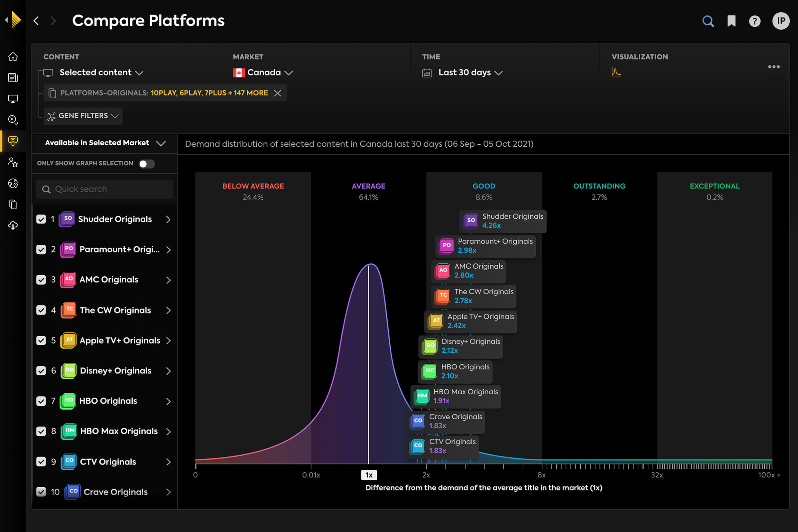Screen dimensions: 798x532
Task: Click the bookmark icon in header
Action: [x=731, y=21]
